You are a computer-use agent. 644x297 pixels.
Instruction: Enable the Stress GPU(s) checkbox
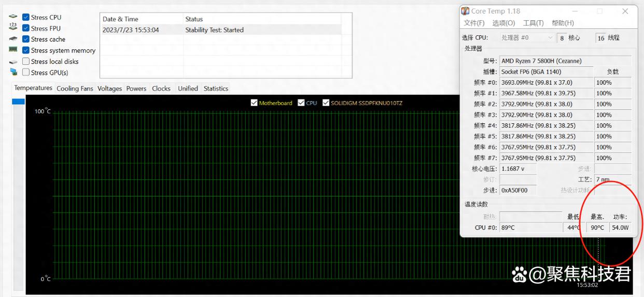(x=26, y=72)
